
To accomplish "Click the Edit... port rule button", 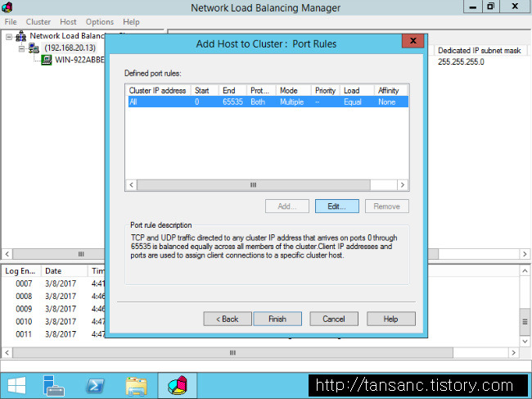I will [x=337, y=206].
